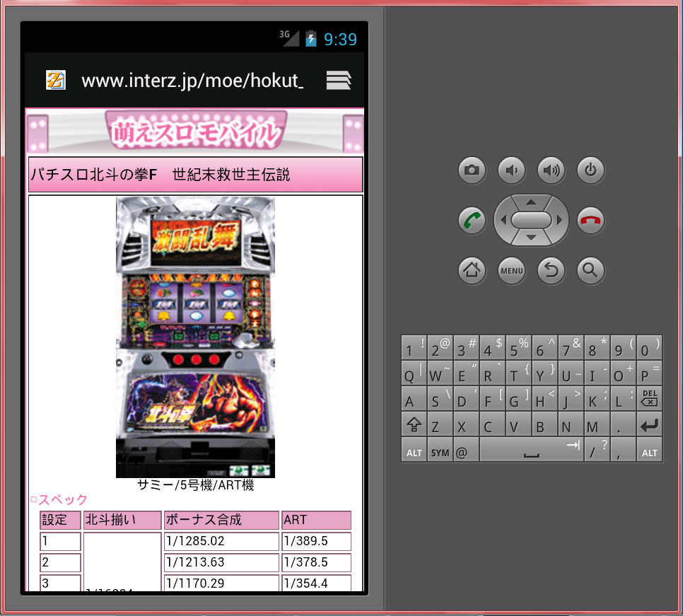Tap the green call button
The image size is (683, 616).
[472, 220]
